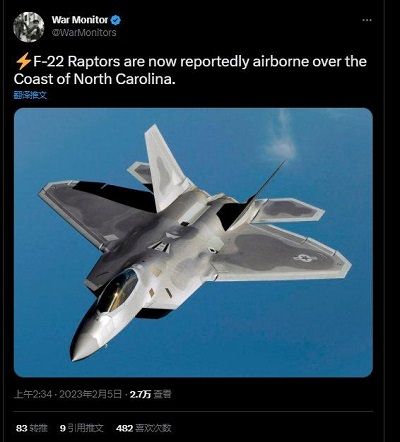Visit the @WarMonitors handle link
The width and height of the screenshot is (400, 442).
(84, 32)
